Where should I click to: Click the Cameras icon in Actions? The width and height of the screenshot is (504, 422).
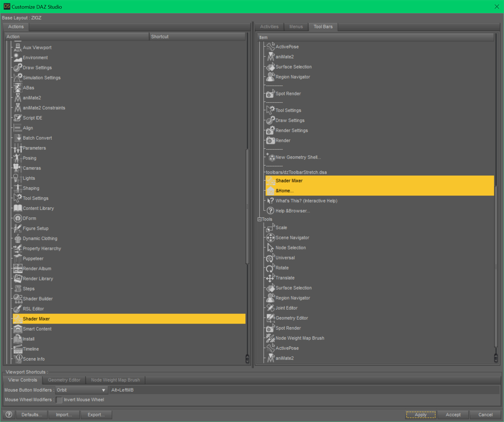tap(18, 168)
